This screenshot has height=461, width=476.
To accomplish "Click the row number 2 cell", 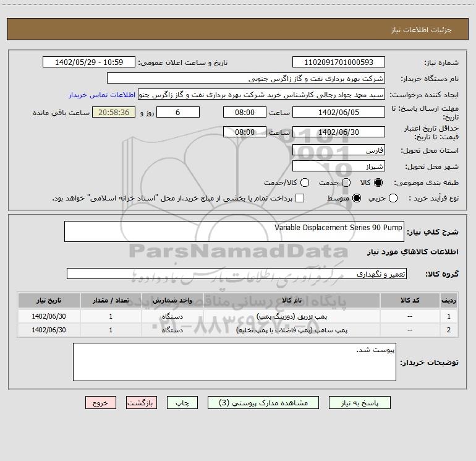I will (x=449, y=330).
